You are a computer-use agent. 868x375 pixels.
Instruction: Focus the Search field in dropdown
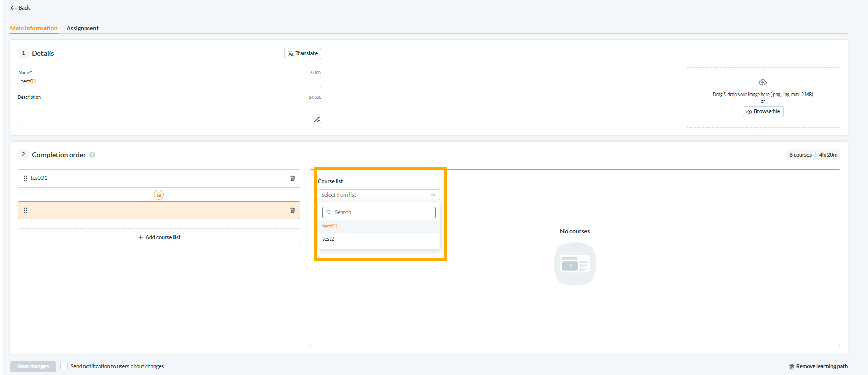point(379,212)
